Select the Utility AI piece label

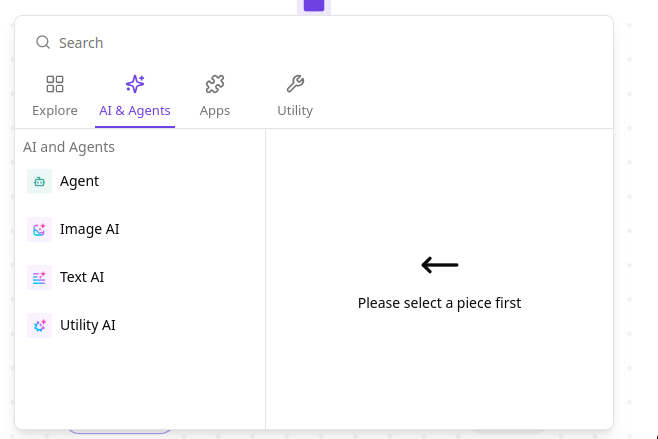tap(88, 325)
